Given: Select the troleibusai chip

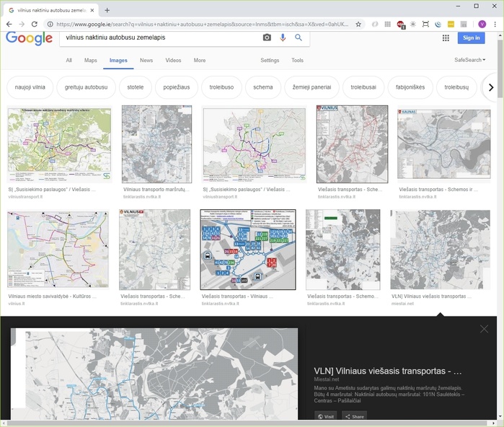Looking at the screenshot, I should (363, 87).
